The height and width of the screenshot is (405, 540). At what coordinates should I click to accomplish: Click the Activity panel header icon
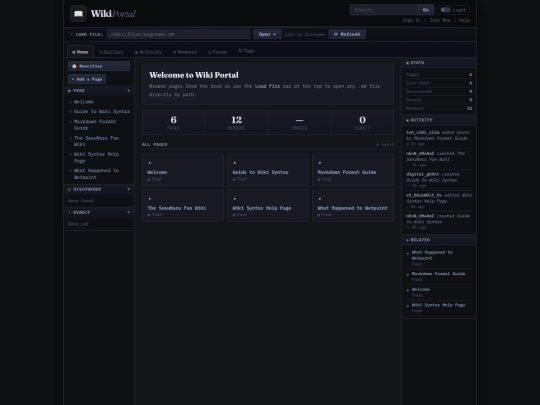tap(407, 120)
